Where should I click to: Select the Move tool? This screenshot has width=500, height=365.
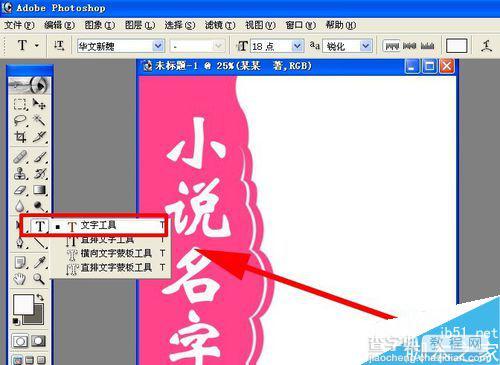(x=39, y=104)
